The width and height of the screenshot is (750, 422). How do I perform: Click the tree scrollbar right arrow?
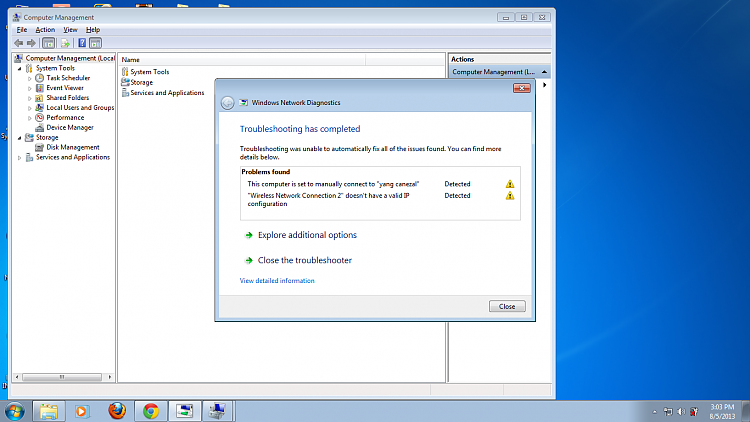point(110,377)
